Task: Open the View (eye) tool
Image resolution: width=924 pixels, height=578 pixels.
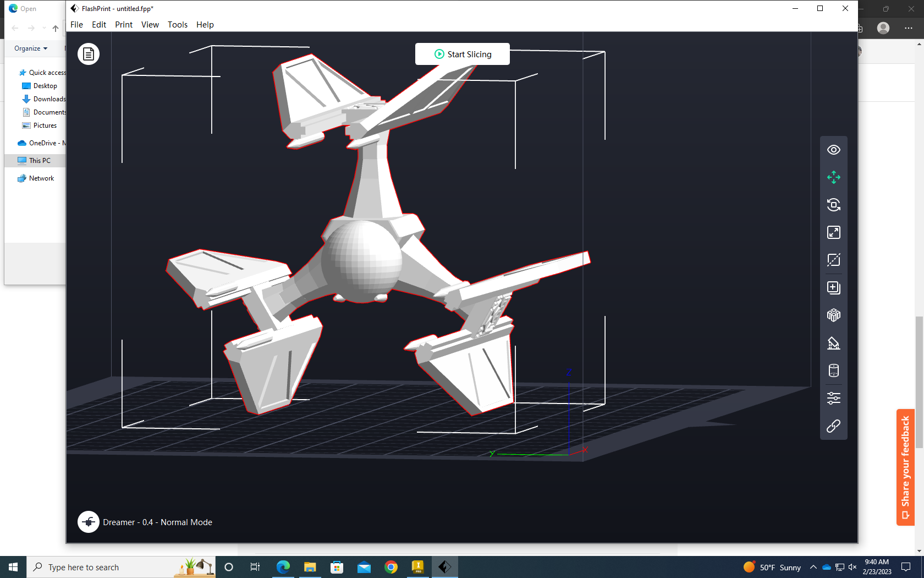Action: [x=834, y=150]
